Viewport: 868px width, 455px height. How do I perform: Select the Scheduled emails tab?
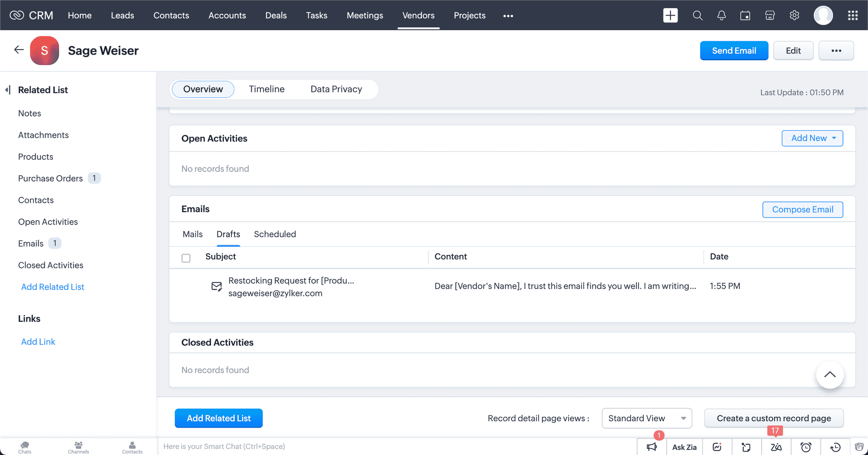(275, 234)
